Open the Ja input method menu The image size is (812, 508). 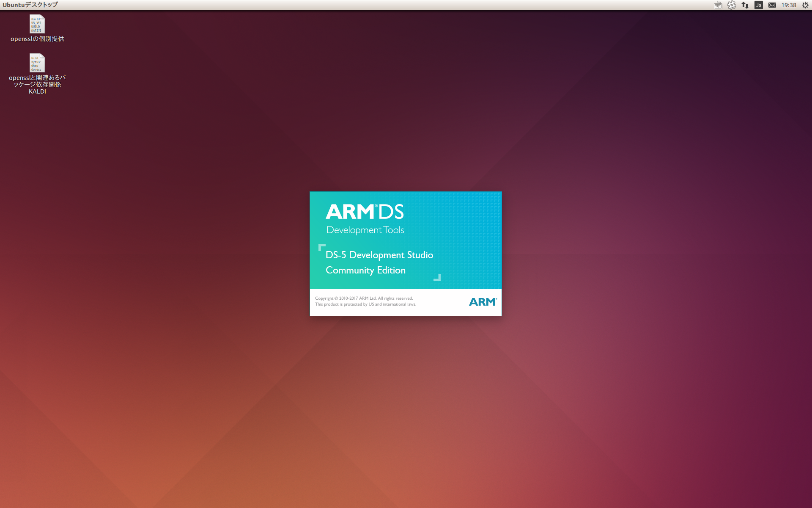759,5
